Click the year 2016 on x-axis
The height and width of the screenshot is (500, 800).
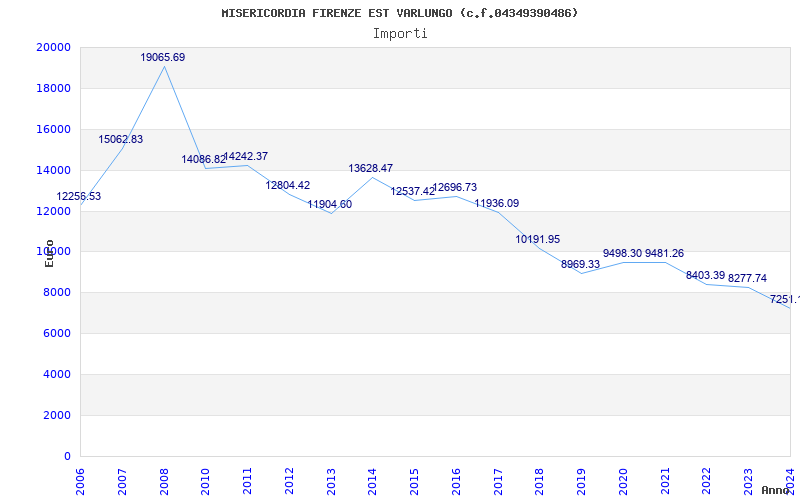click(456, 482)
